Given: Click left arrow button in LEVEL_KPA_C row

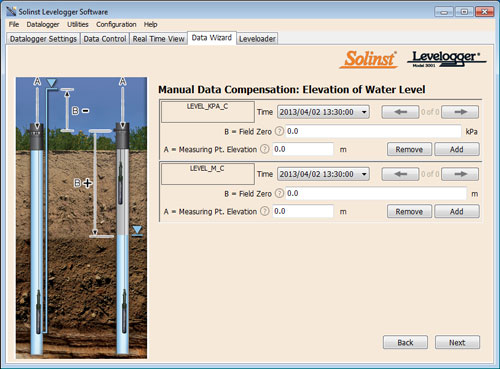Looking at the screenshot, I should (400, 112).
